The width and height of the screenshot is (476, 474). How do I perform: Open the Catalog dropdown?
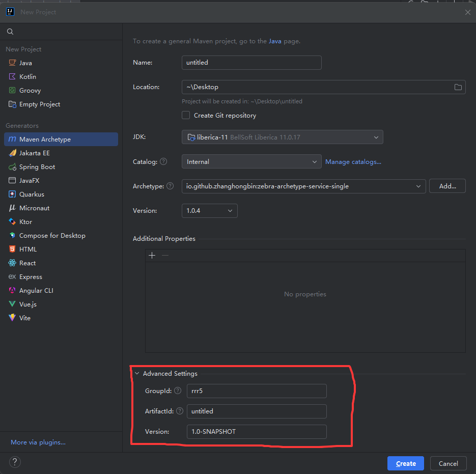251,162
